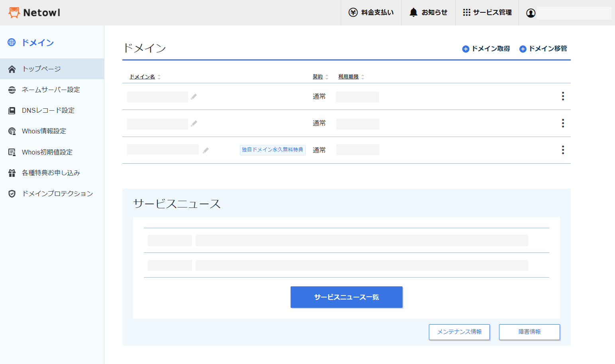The height and width of the screenshot is (364, 615).
Task: Click the 独自ドメイン永久無料特典 badge
Action: [x=273, y=150]
